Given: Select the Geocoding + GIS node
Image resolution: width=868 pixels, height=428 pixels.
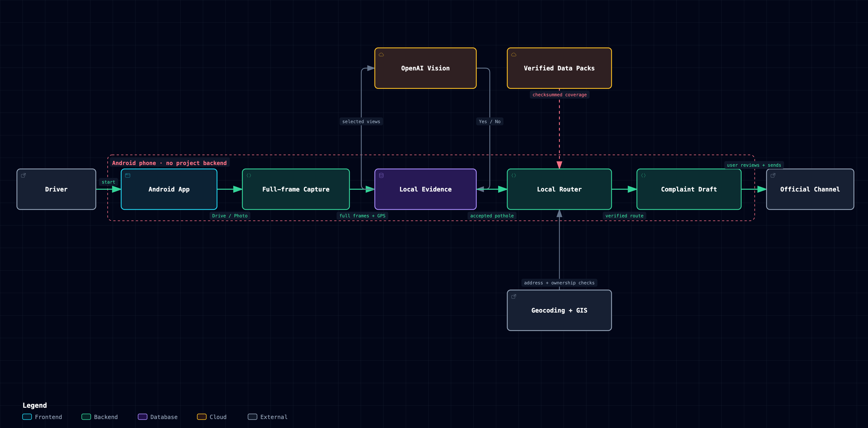Looking at the screenshot, I should pyautogui.click(x=559, y=310).
